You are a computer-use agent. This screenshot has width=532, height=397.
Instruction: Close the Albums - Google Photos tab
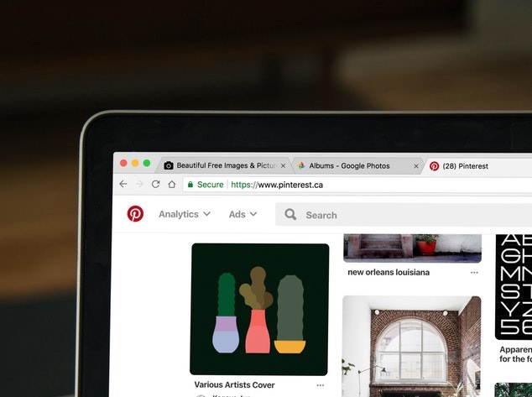(x=415, y=166)
